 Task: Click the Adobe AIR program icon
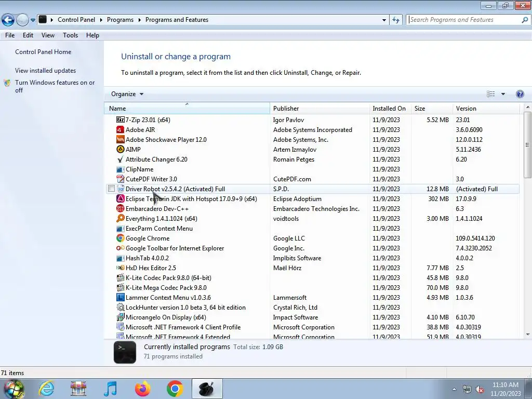tap(120, 129)
